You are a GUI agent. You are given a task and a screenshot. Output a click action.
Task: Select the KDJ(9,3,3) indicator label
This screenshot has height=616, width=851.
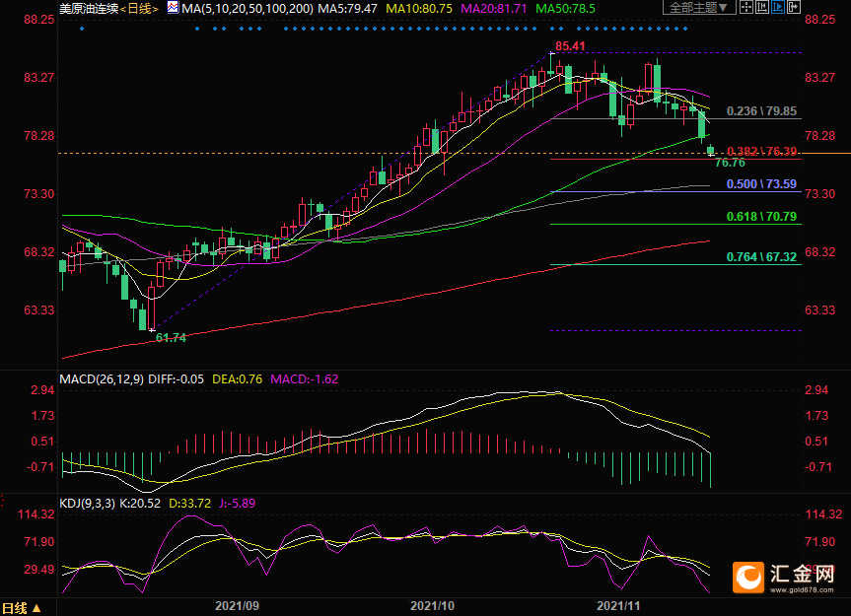88,504
